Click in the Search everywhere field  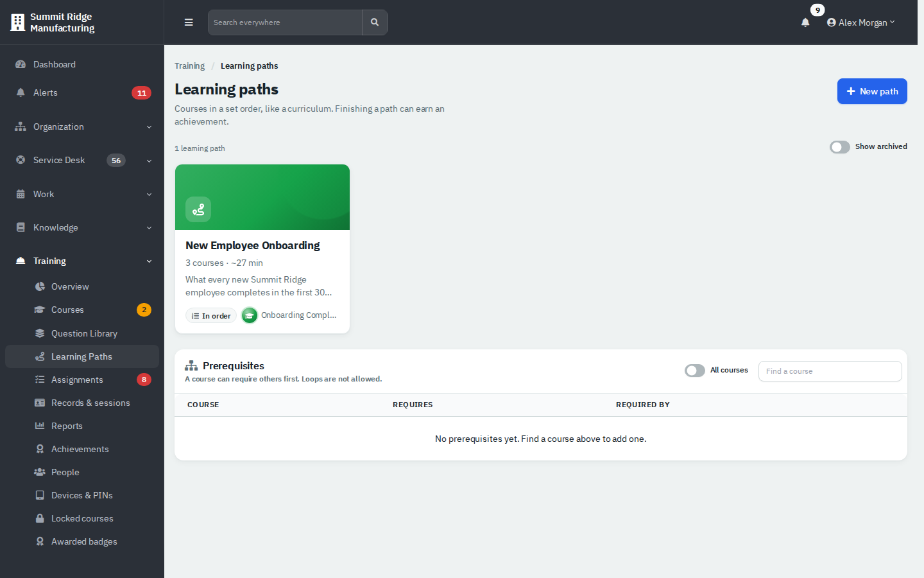tap(285, 22)
